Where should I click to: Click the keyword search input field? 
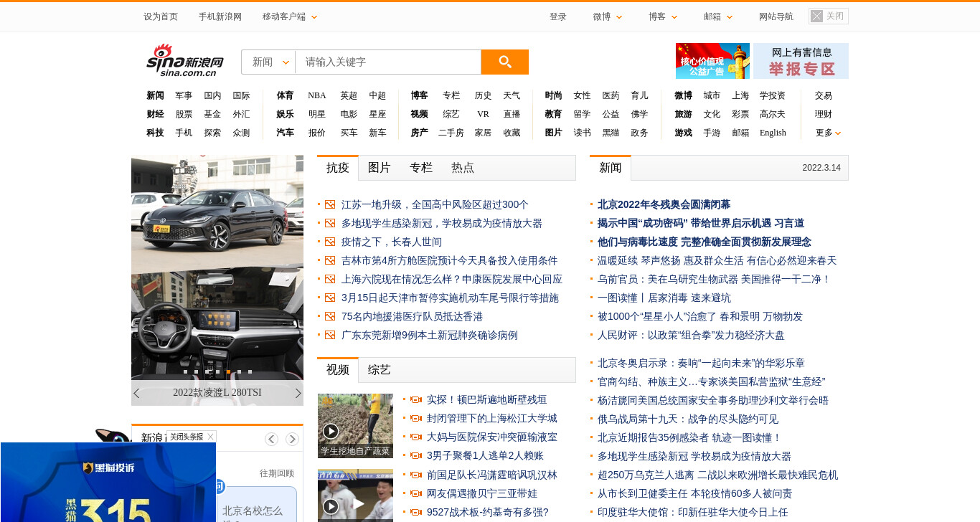(388, 62)
